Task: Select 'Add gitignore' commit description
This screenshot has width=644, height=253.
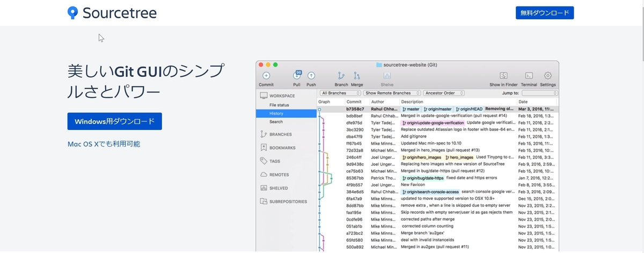Action: (x=414, y=136)
